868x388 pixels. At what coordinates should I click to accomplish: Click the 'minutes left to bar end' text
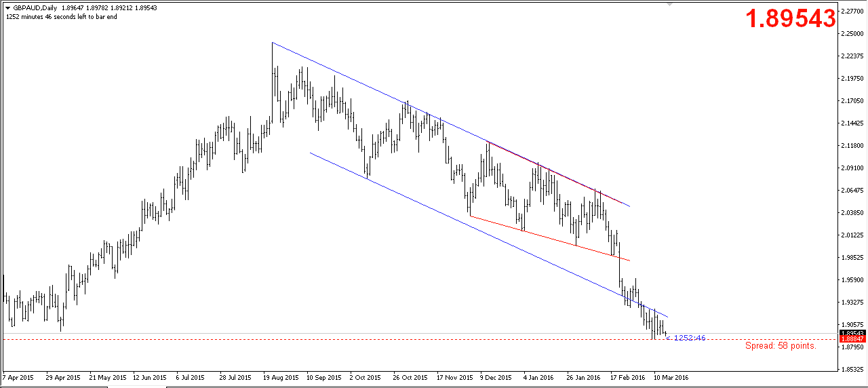click(61, 17)
